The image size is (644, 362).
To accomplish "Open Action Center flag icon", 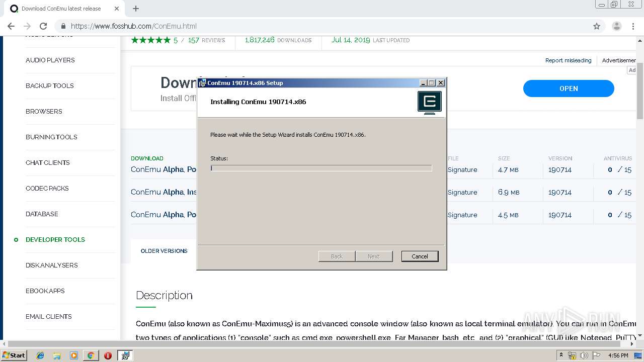I will [596, 355].
